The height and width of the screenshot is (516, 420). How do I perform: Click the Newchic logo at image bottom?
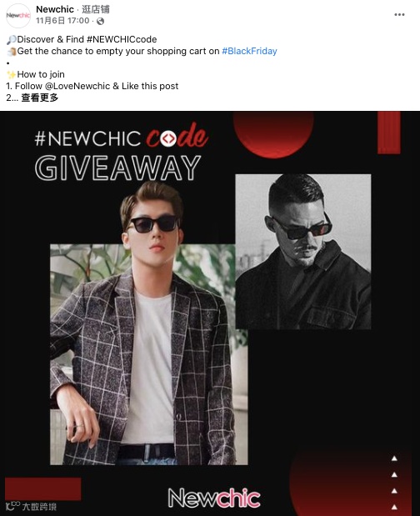[x=214, y=498]
